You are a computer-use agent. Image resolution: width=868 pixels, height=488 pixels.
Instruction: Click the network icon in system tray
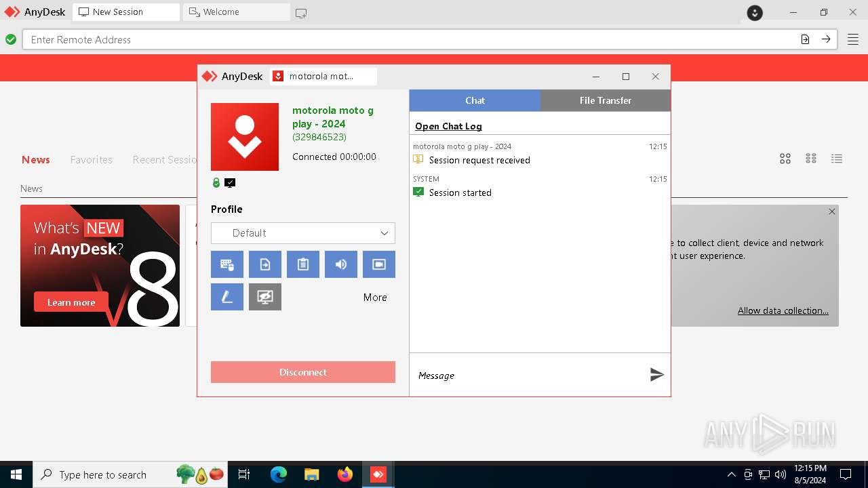pos(764,474)
